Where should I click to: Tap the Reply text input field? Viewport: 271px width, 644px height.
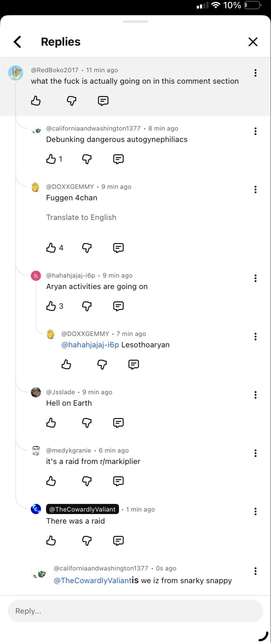pyautogui.click(x=135, y=611)
